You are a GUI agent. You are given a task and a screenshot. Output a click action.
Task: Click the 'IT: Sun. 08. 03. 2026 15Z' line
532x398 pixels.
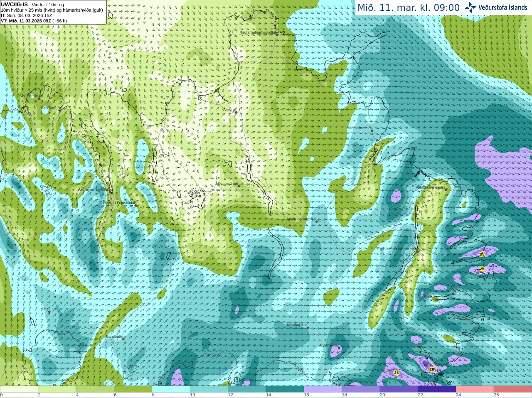26,15
